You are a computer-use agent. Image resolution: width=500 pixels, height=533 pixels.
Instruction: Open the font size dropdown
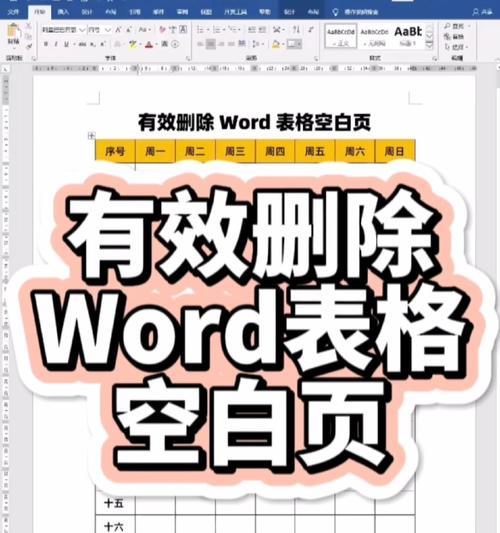pyautogui.click(x=99, y=30)
